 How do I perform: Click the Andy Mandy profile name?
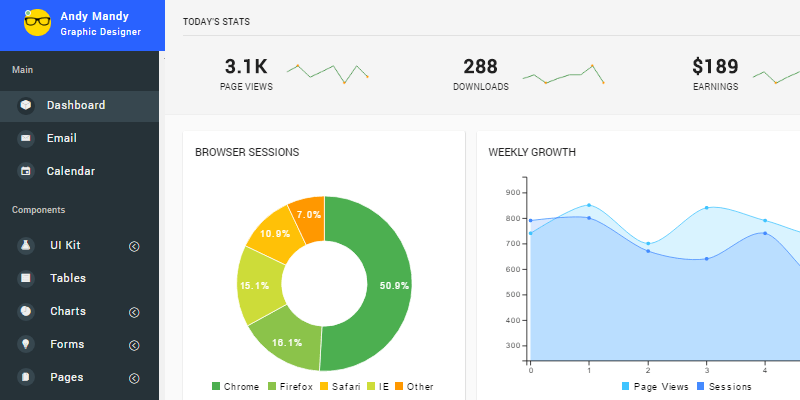coord(93,17)
